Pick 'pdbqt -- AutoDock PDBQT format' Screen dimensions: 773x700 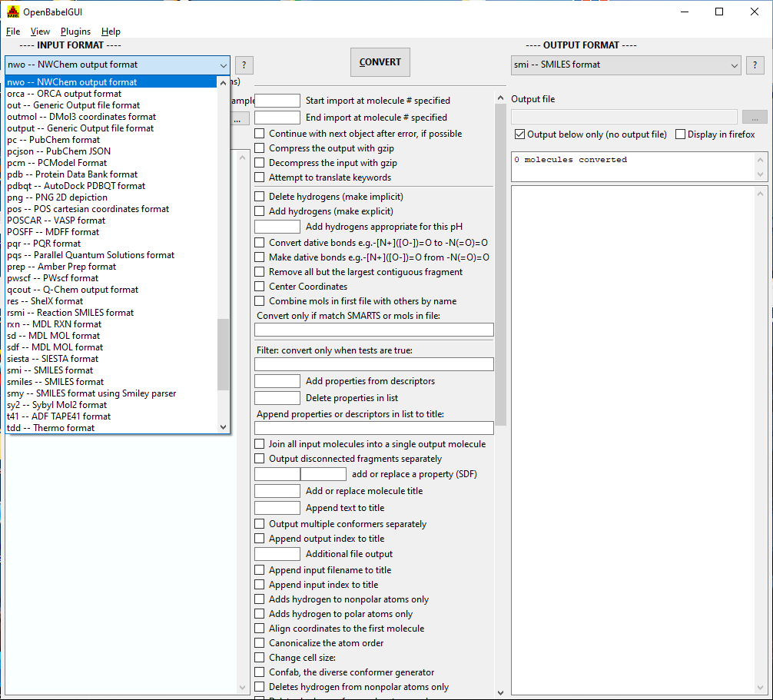(x=111, y=186)
